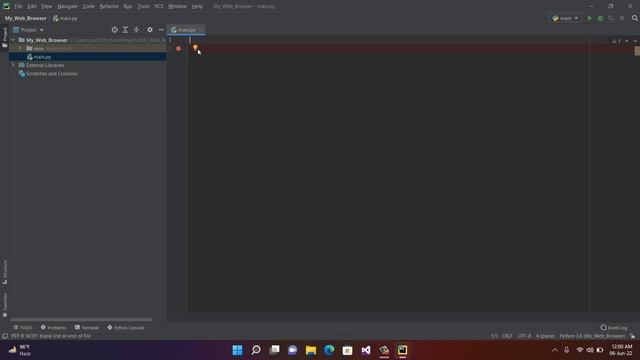Open the Run menu
Screen dimensions: 640x360
click(128, 7)
